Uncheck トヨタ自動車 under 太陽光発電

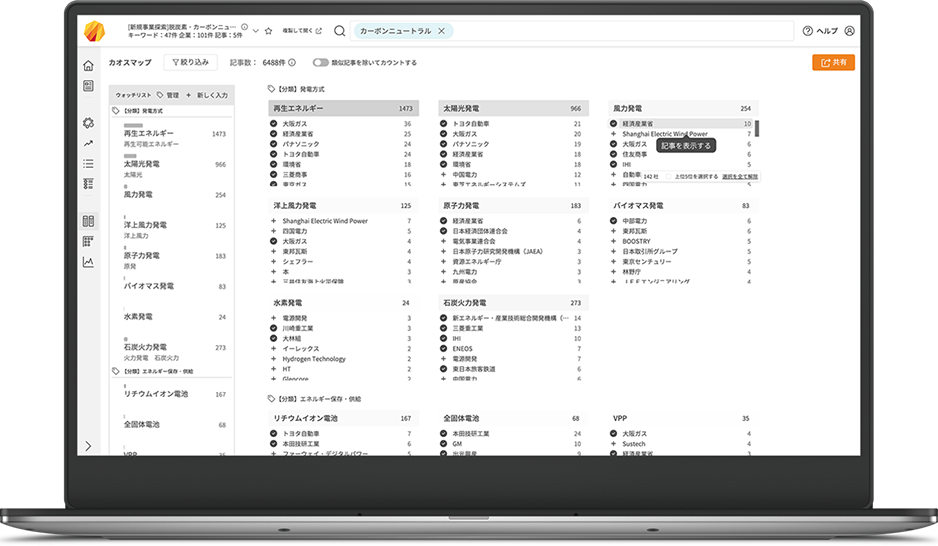443,124
